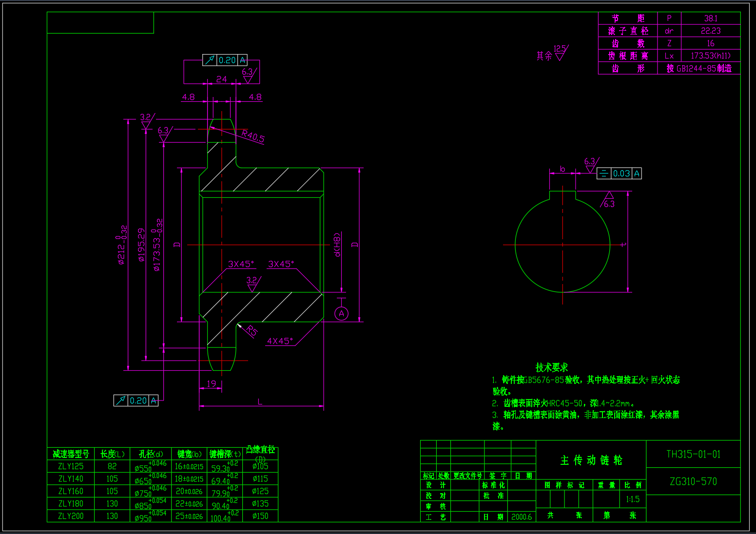756x534 pixels.
Task: Click the GB1244-85制造 tooth form text
Action: coord(699,69)
